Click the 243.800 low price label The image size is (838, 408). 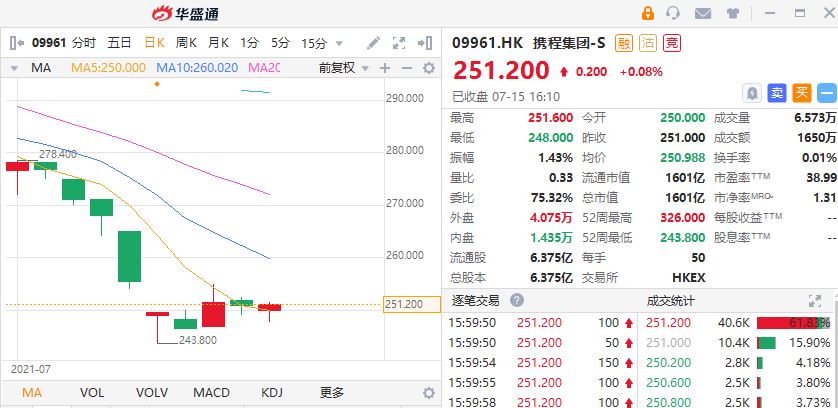198,340
